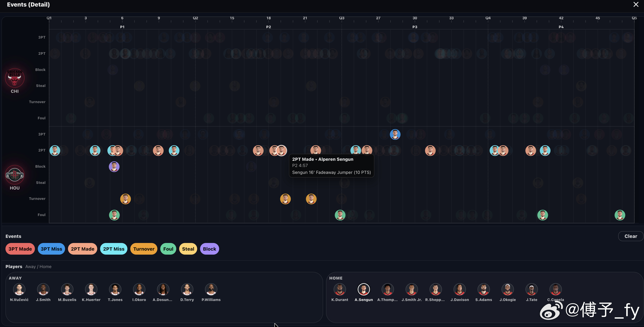Select K.Durant player avatar

339,290
